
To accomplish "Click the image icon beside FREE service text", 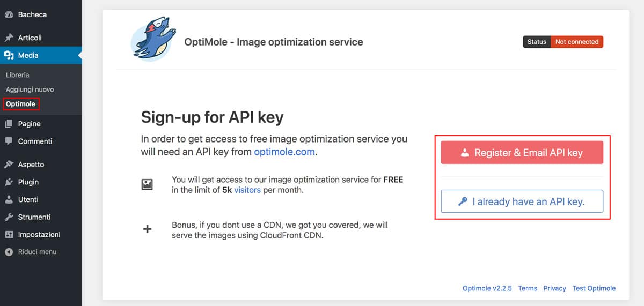I will (x=147, y=185).
